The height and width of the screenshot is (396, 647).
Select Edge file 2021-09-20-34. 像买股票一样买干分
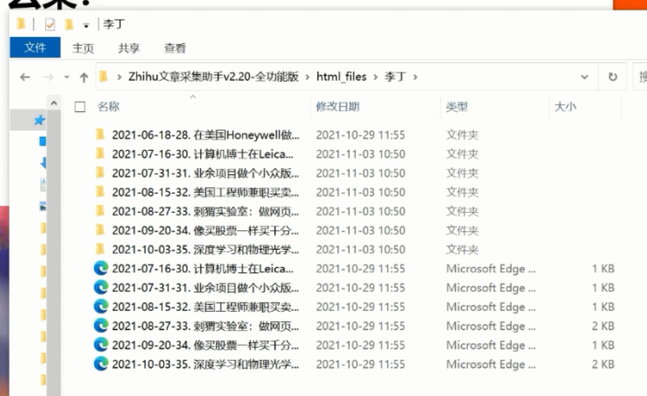(x=205, y=345)
